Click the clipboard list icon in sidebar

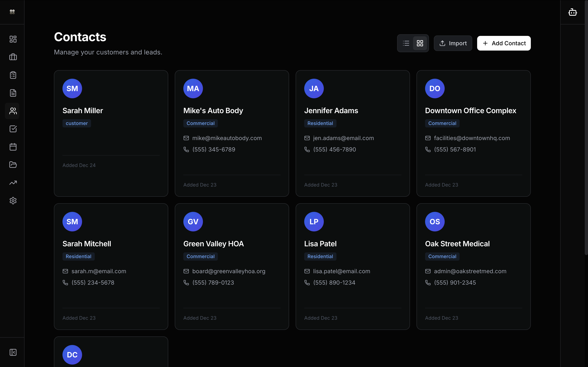pyautogui.click(x=13, y=75)
